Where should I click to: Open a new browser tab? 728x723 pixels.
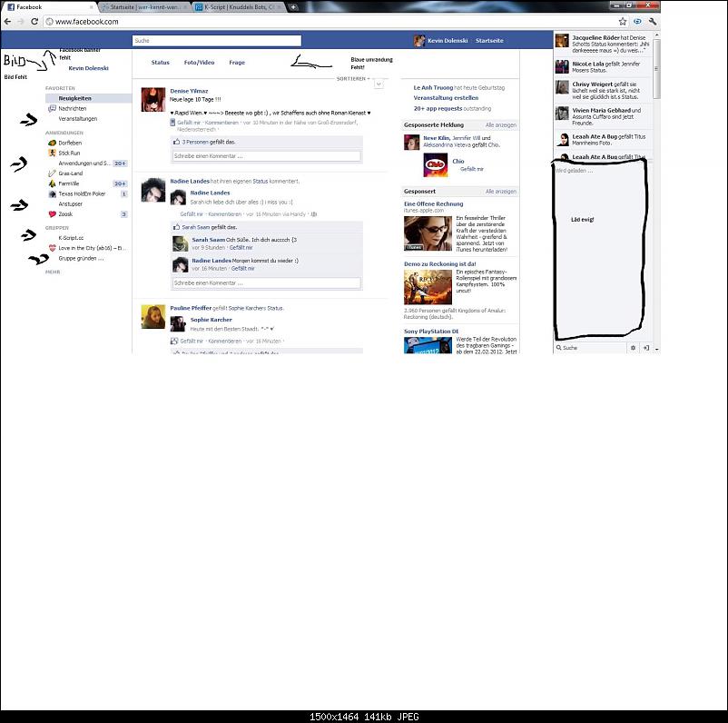[293, 7]
